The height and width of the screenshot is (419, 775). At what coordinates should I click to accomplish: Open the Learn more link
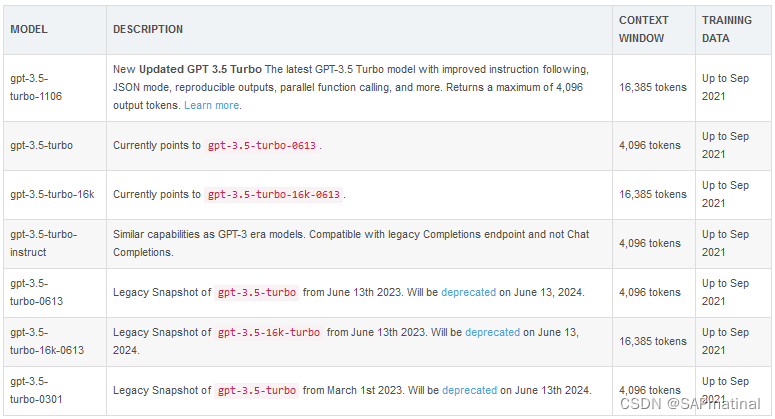pos(212,105)
